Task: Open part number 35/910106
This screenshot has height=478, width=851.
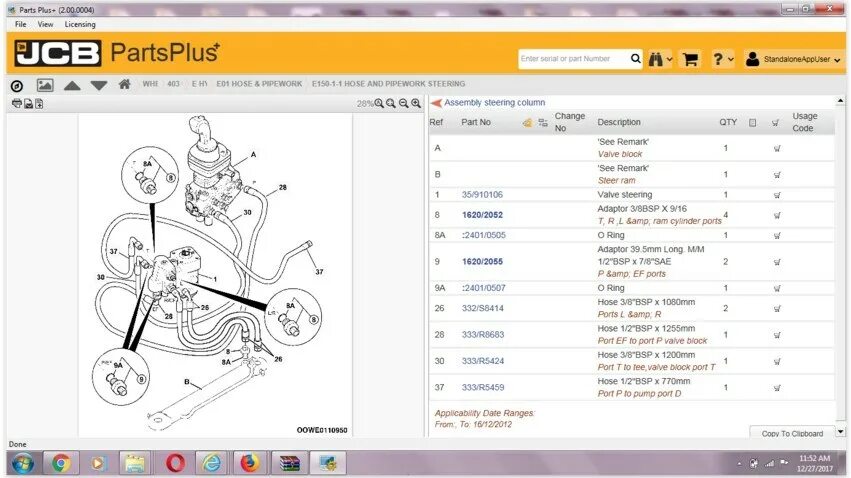Action: [482, 195]
